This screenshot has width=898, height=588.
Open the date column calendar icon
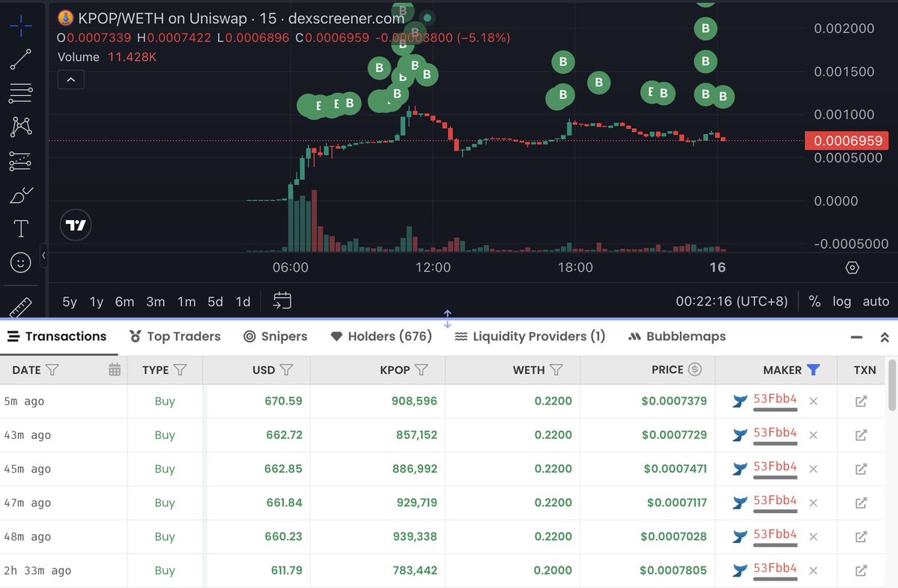point(115,370)
